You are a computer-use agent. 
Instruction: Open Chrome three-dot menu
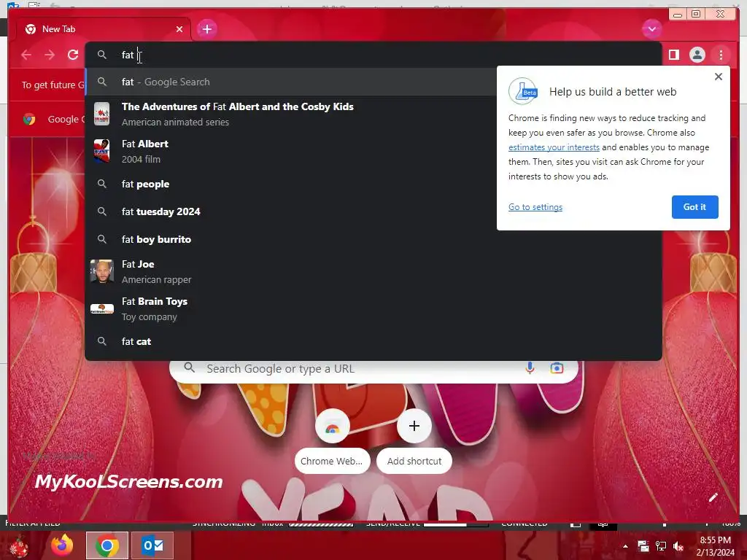click(721, 55)
